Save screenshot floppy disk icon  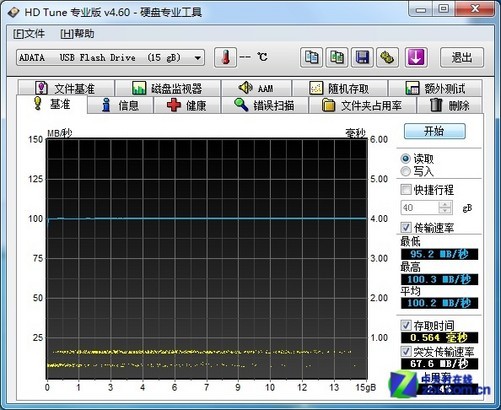coord(362,58)
